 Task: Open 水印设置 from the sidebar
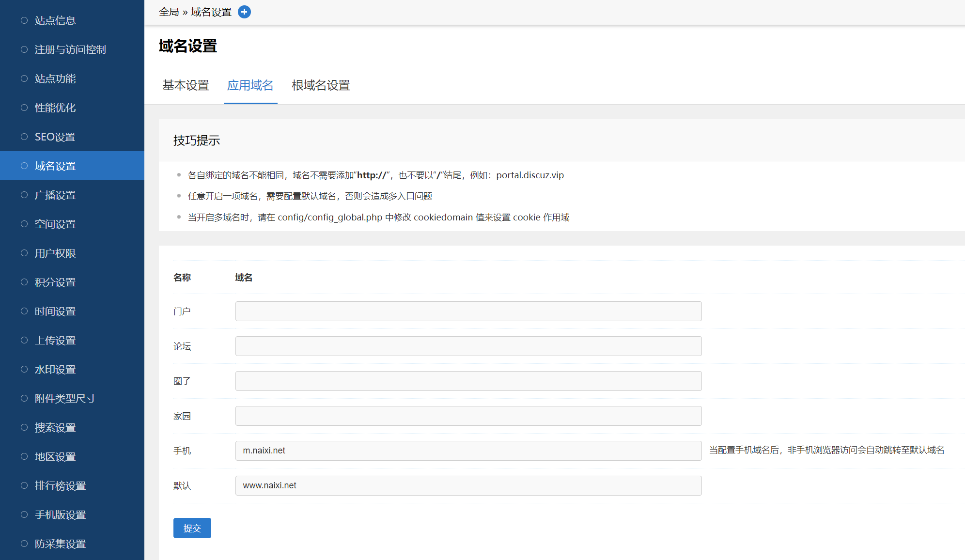tap(55, 369)
